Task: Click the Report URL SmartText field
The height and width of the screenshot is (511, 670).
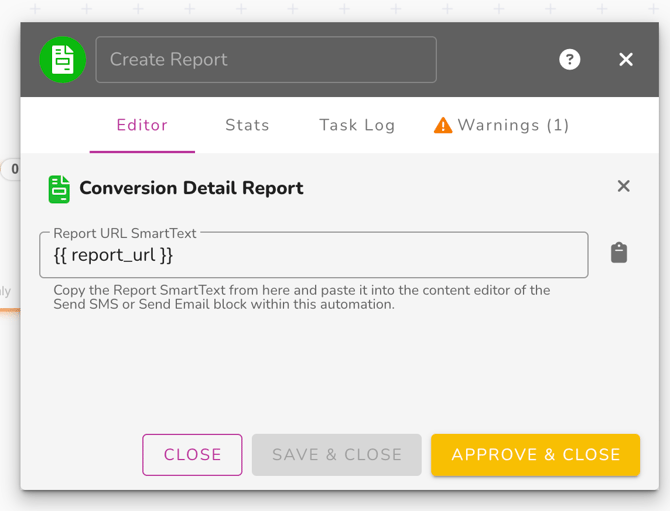Action: pyautogui.click(x=313, y=256)
